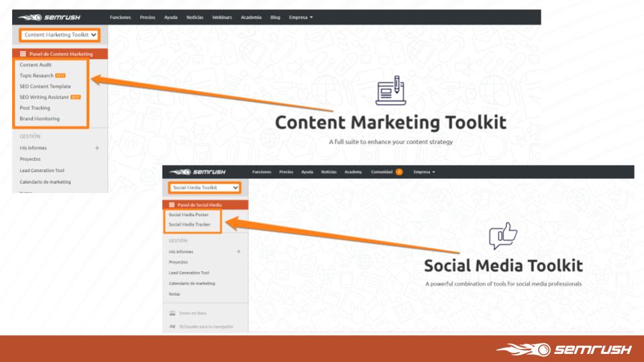Viewport: 644px width, 362px height.
Task: Open the Webinars menu item
Action: (222, 17)
